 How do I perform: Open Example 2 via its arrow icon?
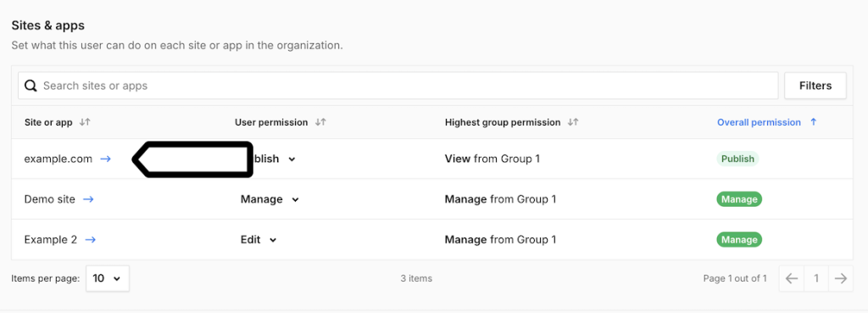click(x=90, y=240)
